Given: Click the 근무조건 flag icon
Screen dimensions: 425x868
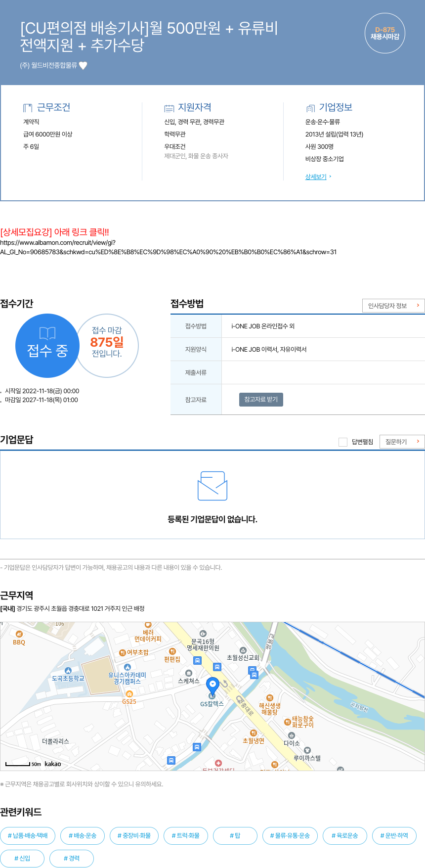Looking at the screenshot, I should click(x=28, y=108).
